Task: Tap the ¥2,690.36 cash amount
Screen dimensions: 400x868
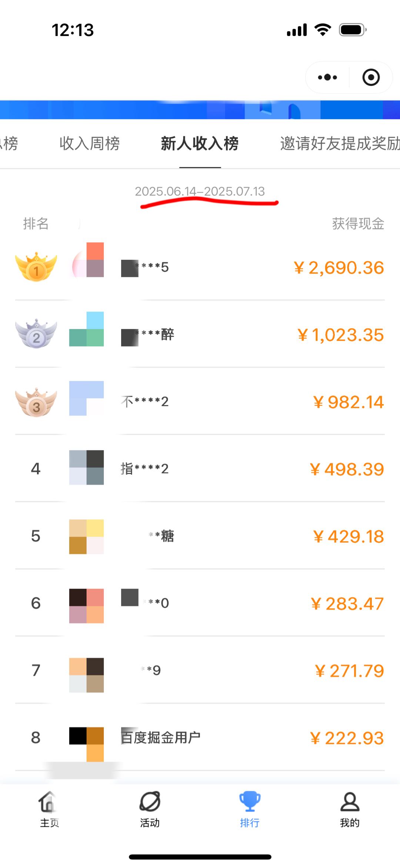Action: [339, 268]
